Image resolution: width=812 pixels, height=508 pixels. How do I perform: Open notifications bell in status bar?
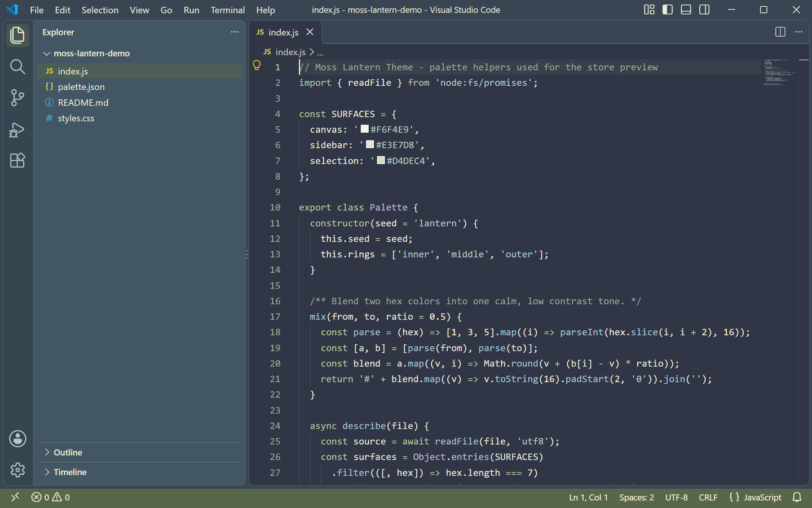click(797, 497)
